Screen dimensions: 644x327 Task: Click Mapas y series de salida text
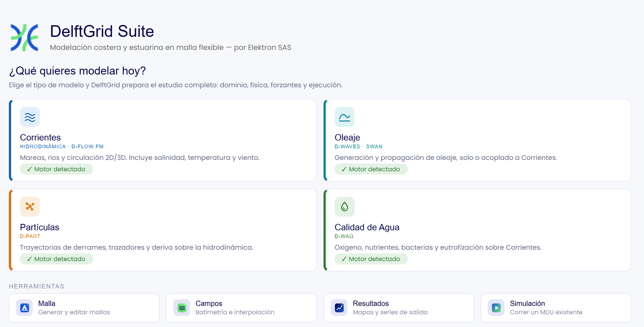click(x=390, y=312)
